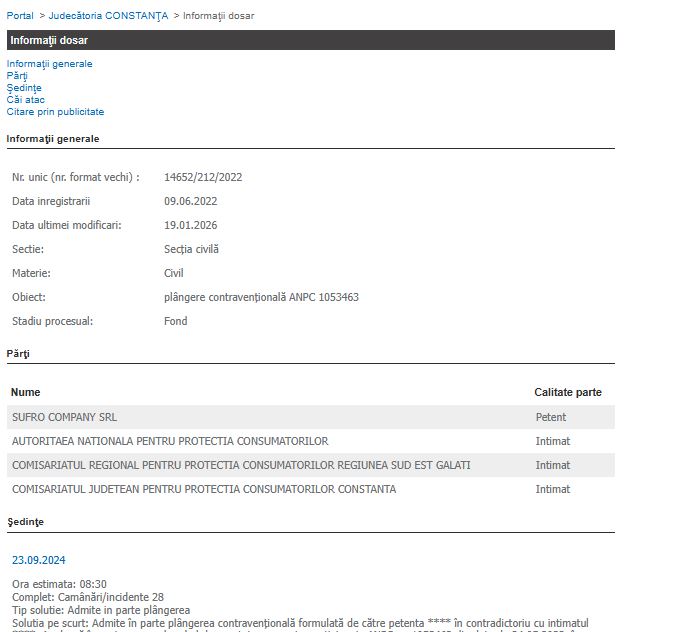
Task: Click the last modification date 19.01.2026
Action: click(x=190, y=226)
